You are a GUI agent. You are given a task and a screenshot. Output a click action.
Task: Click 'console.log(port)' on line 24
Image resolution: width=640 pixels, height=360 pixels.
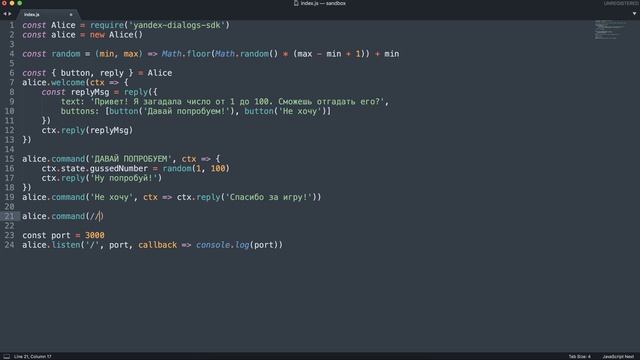pyautogui.click(x=239, y=245)
